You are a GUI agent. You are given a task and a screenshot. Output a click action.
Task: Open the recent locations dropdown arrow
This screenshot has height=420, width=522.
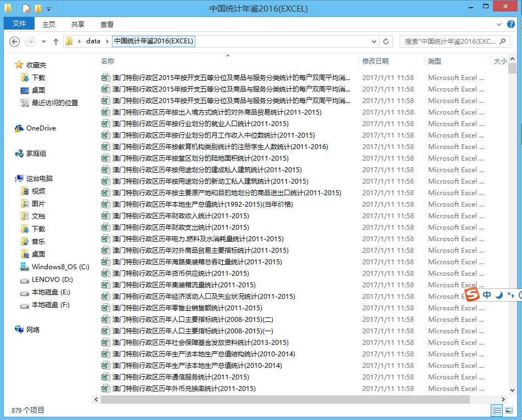click(x=43, y=42)
